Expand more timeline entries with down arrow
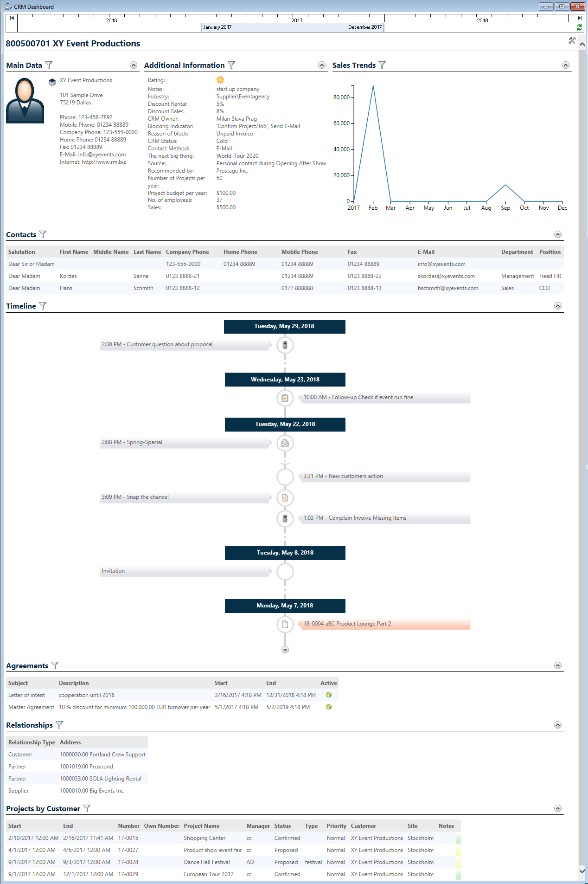 285,650
